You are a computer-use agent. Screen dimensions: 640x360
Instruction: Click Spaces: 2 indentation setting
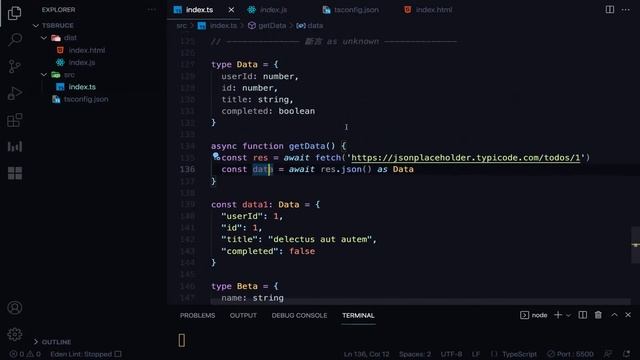tap(415, 354)
